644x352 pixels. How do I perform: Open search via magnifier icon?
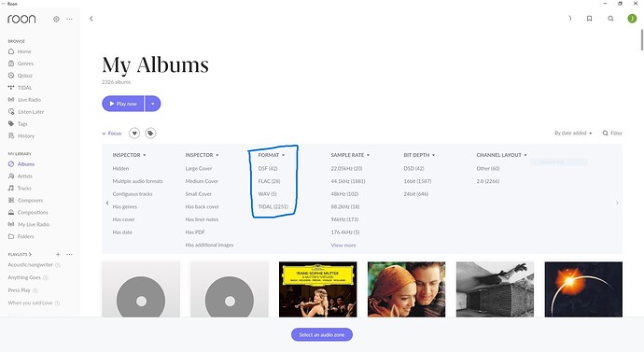pos(610,19)
